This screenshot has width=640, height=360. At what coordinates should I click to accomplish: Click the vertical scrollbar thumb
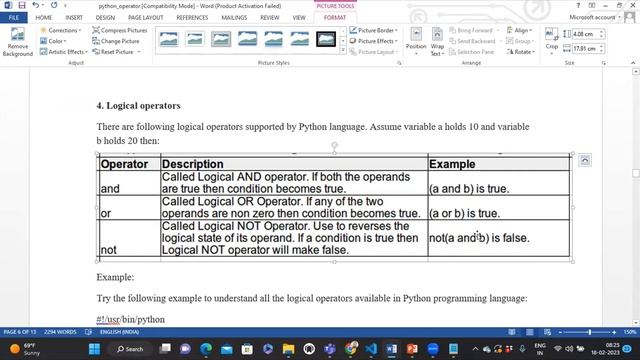636,173
